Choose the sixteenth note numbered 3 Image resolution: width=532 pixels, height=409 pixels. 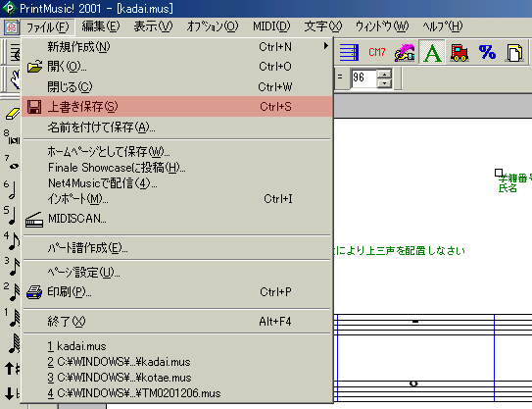[12, 267]
